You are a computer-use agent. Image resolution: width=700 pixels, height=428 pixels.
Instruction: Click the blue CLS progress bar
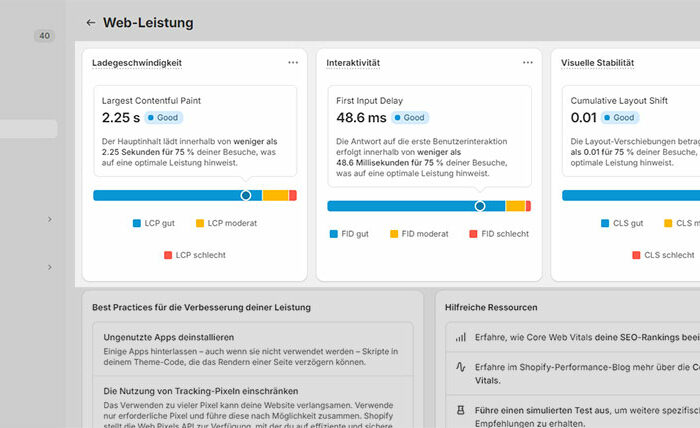631,195
